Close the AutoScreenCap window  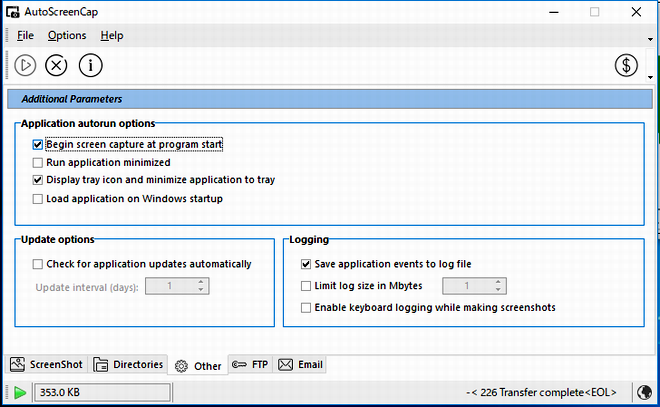pos(636,12)
